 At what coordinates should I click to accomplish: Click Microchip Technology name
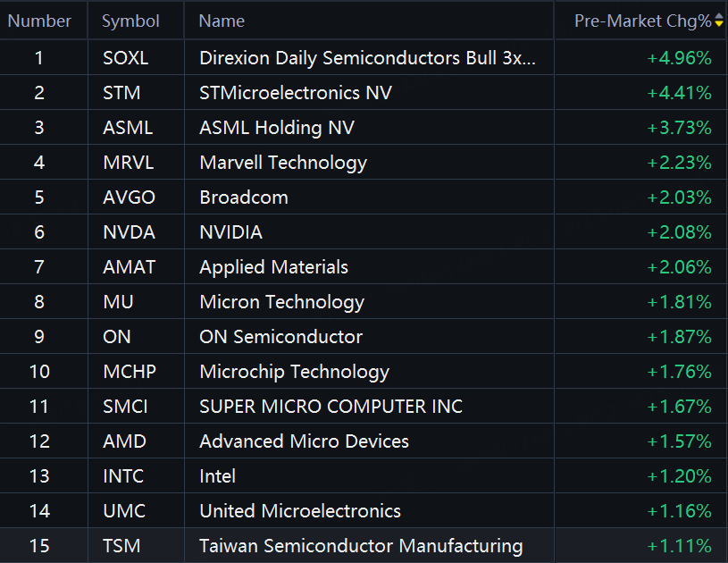click(x=294, y=372)
